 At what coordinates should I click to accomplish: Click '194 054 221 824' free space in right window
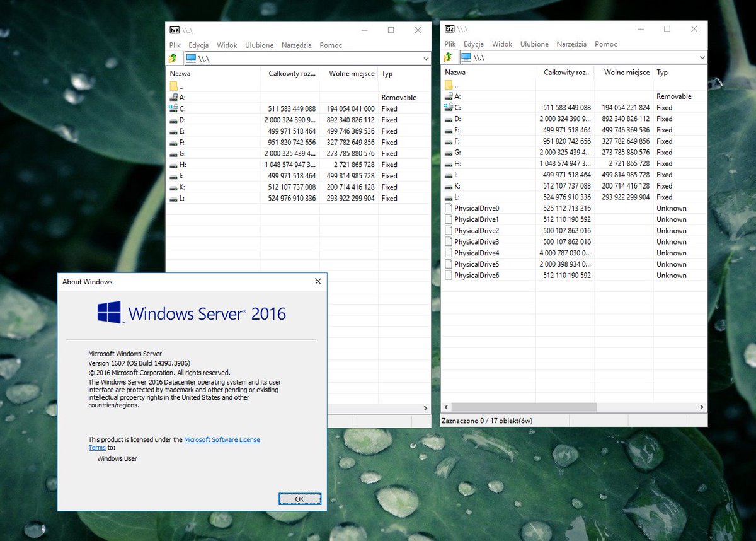pyautogui.click(x=626, y=107)
